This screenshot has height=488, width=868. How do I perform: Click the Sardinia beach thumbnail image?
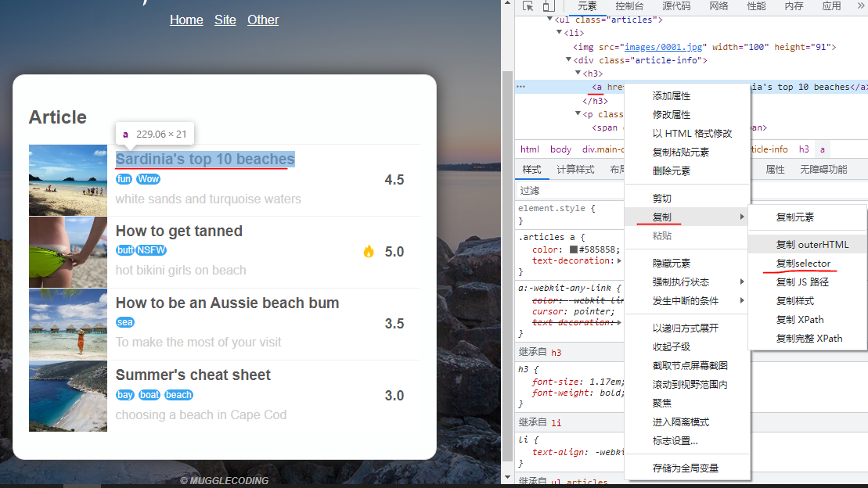click(68, 181)
